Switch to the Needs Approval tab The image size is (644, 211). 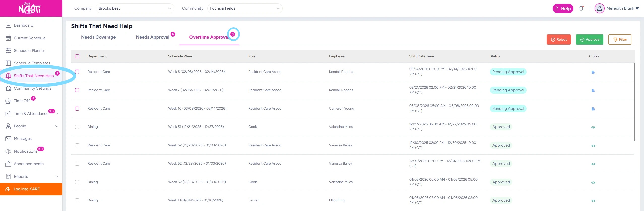(152, 37)
